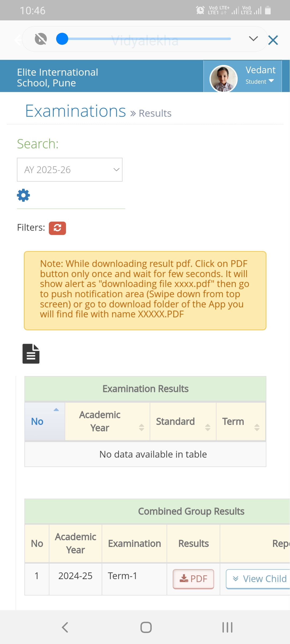Sort the table by No column

(x=45, y=421)
